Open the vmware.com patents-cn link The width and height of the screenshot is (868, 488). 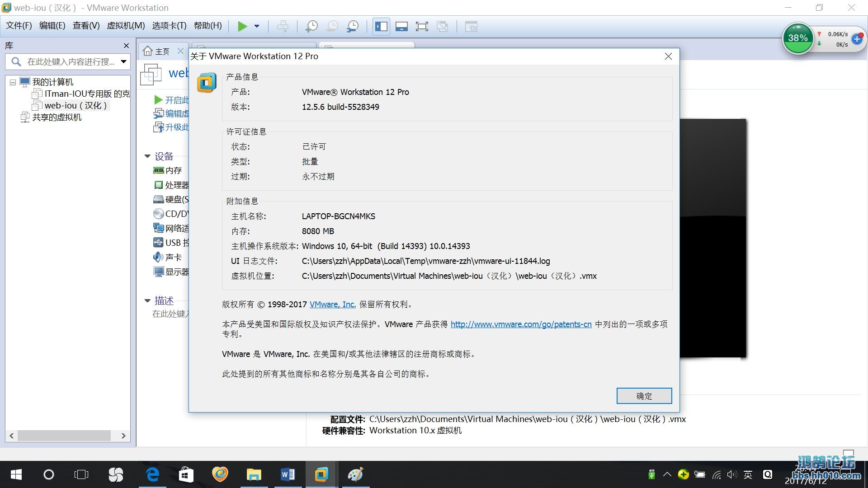[x=521, y=324]
